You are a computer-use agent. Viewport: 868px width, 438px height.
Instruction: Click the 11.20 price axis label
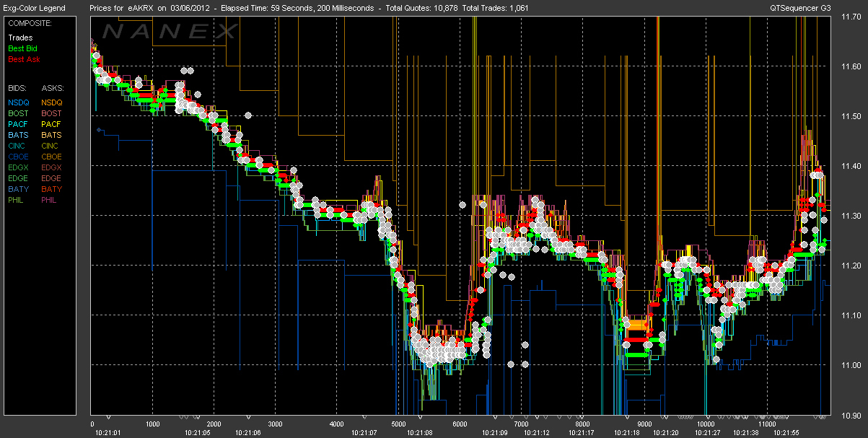[852, 266]
